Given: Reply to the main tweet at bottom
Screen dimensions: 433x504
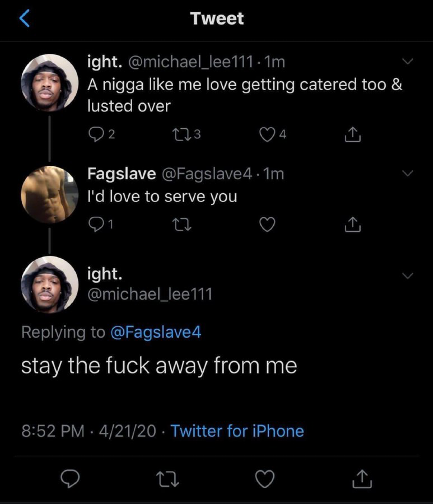Looking at the screenshot, I should click(70, 479).
